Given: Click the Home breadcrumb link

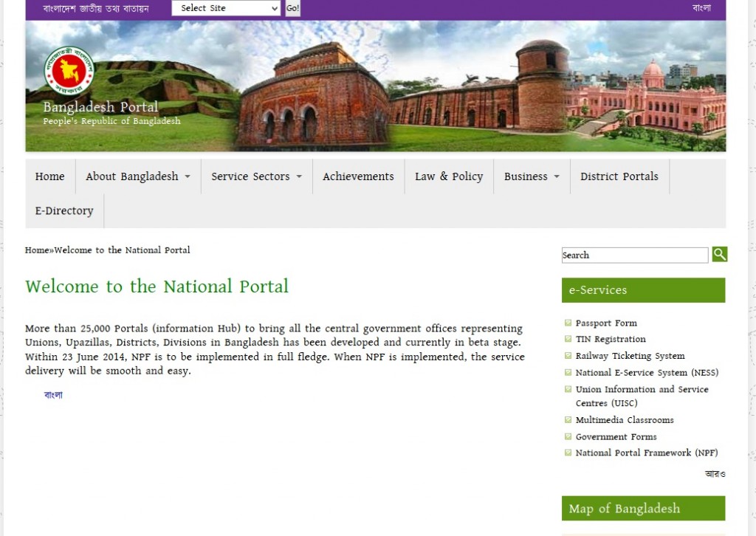Looking at the screenshot, I should coord(36,250).
